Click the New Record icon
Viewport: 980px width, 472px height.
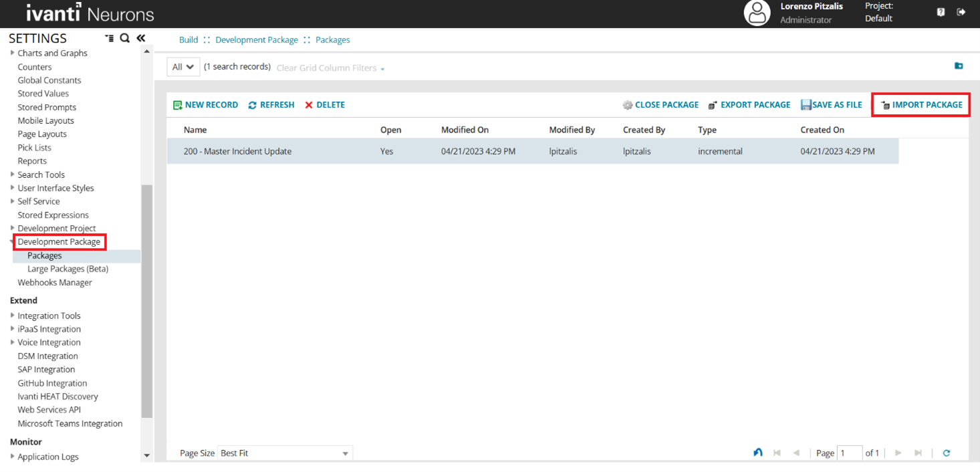point(177,105)
